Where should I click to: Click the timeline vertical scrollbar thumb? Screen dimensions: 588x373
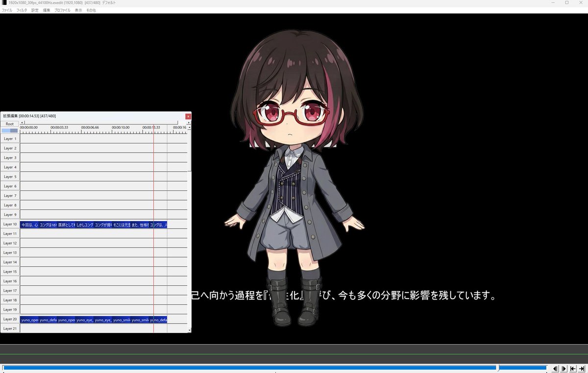(189, 152)
